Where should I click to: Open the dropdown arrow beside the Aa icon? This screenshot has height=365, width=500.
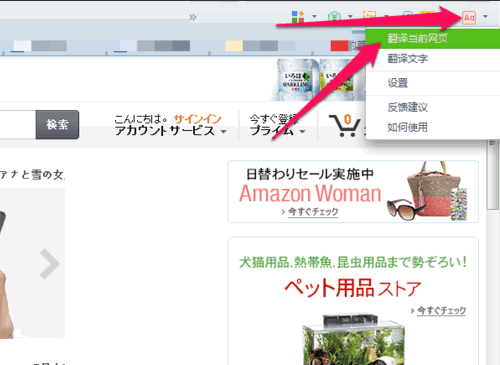(x=485, y=16)
